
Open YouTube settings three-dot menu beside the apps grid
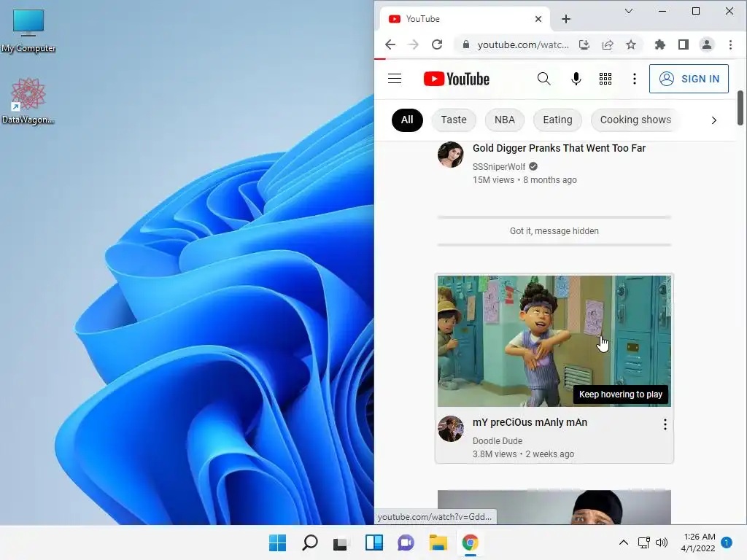tap(634, 79)
